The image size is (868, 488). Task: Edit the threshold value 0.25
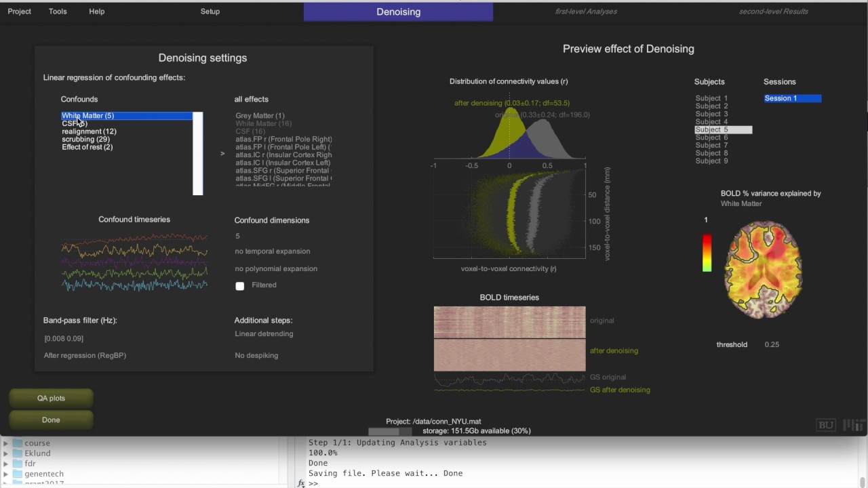click(x=772, y=344)
